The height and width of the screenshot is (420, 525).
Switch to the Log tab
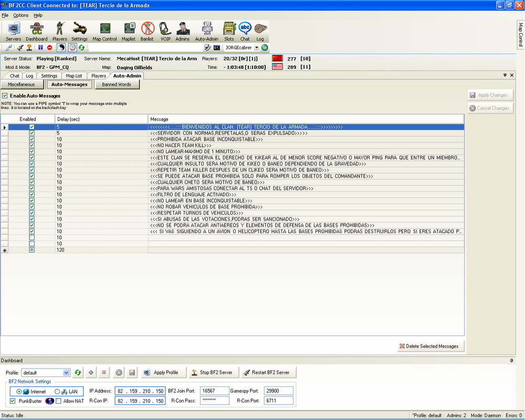[29, 76]
